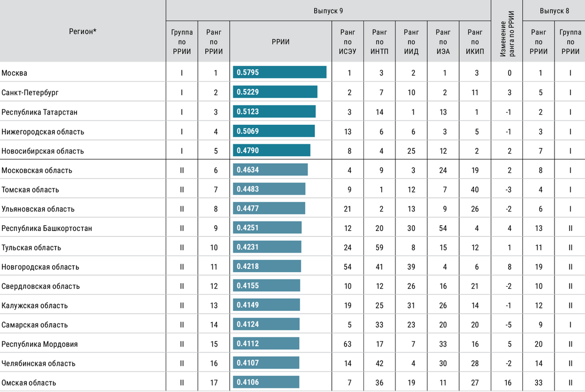Click the Омская область bar 0.4106
Image resolution: width=585 pixels, height=392 pixels.
[266, 383]
